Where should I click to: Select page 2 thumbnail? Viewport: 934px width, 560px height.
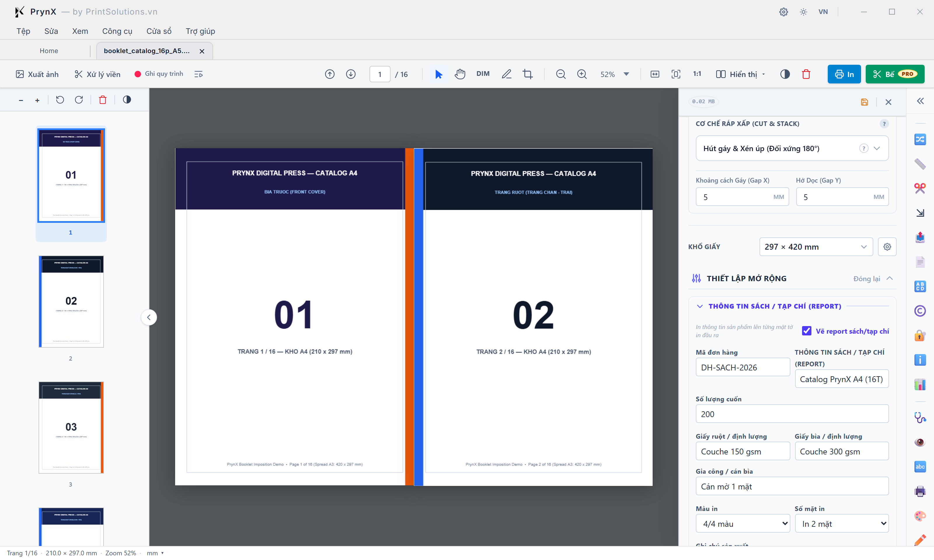[71, 301]
